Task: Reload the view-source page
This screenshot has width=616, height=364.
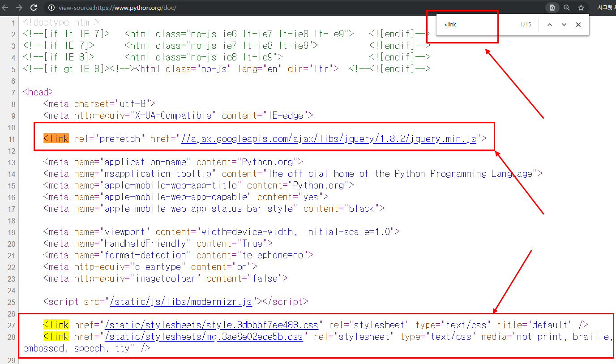Action: (x=34, y=8)
